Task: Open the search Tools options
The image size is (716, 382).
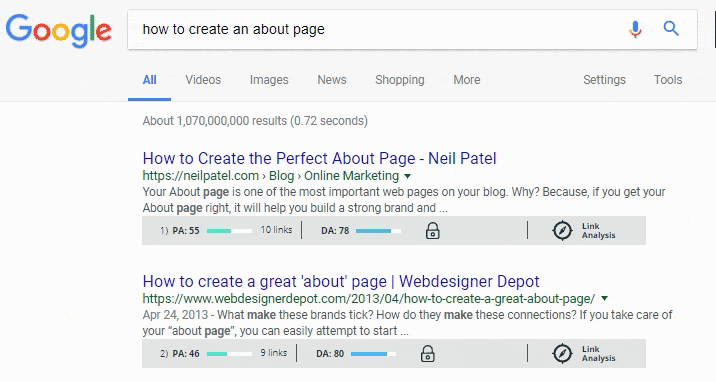Action: [x=668, y=80]
